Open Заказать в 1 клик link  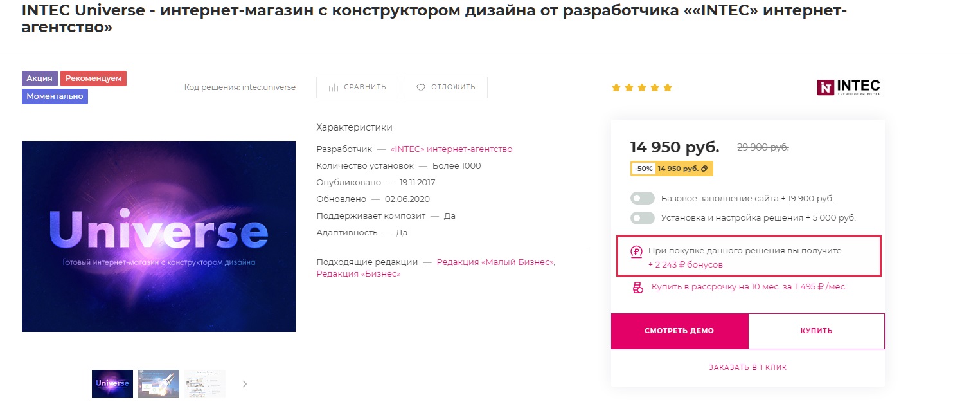click(x=747, y=367)
